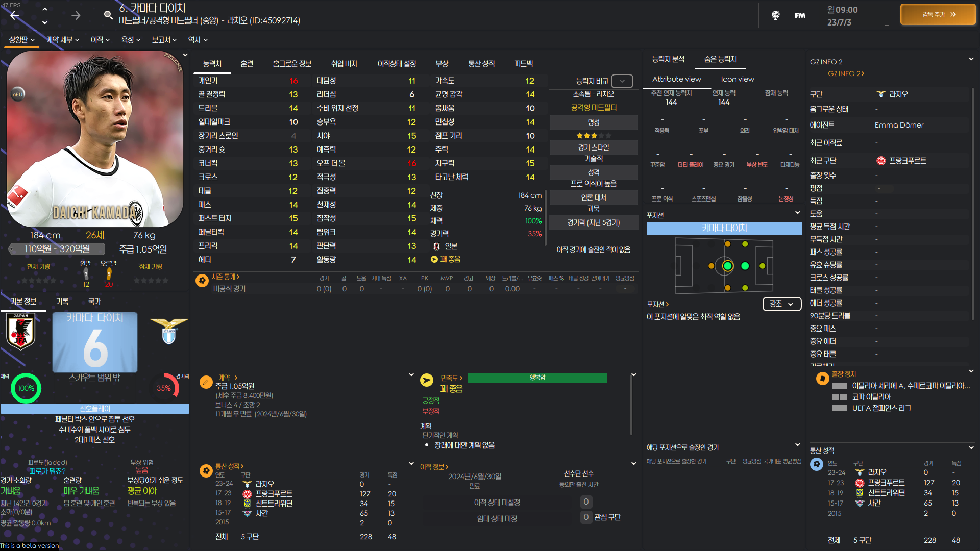Click the 감독 추가 button

(938, 15)
